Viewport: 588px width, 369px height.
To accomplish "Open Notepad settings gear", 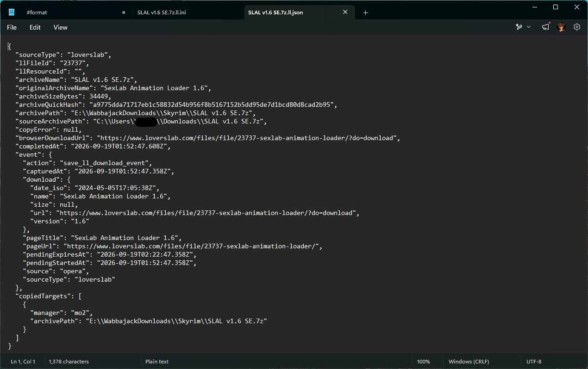I will (x=577, y=27).
